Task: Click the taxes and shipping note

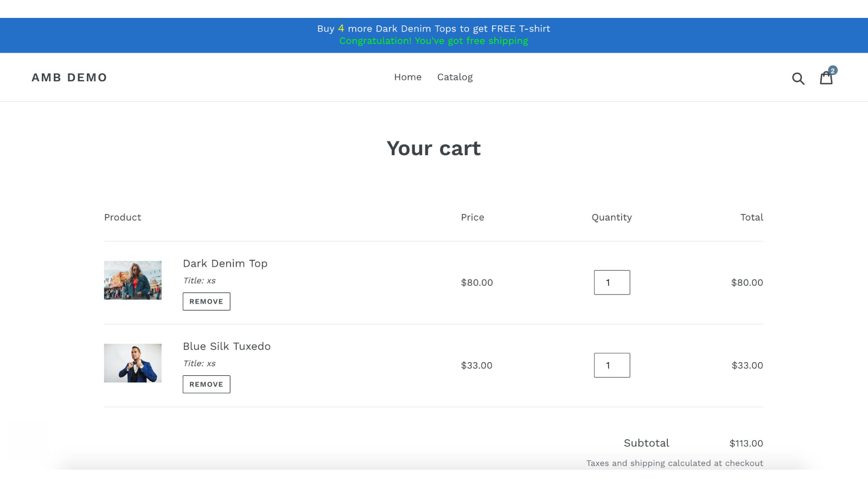Action: [674, 463]
